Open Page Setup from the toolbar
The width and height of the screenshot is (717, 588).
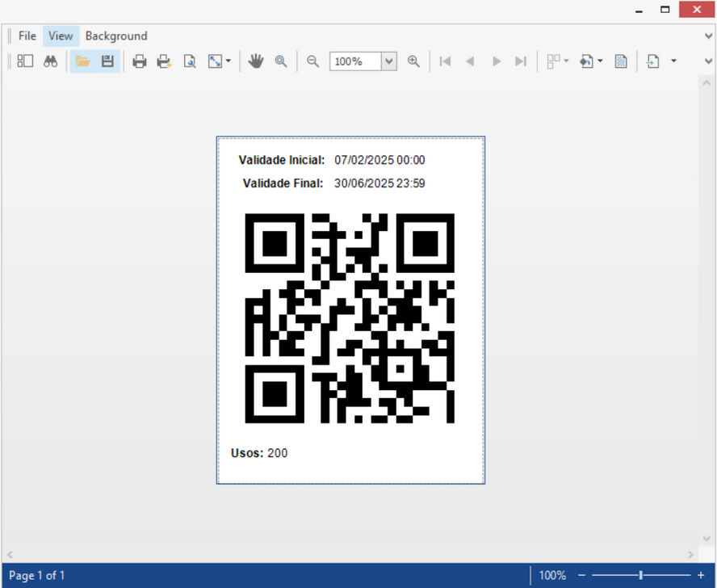189,61
